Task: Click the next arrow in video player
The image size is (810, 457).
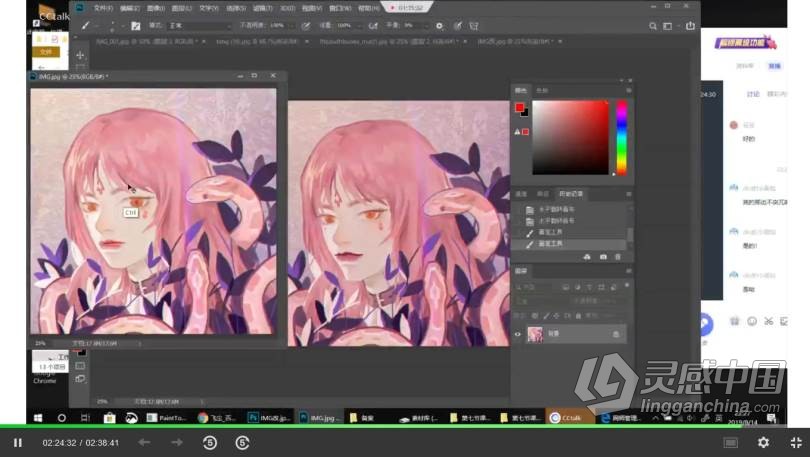Action: pyautogui.click(x=177, y=443)
